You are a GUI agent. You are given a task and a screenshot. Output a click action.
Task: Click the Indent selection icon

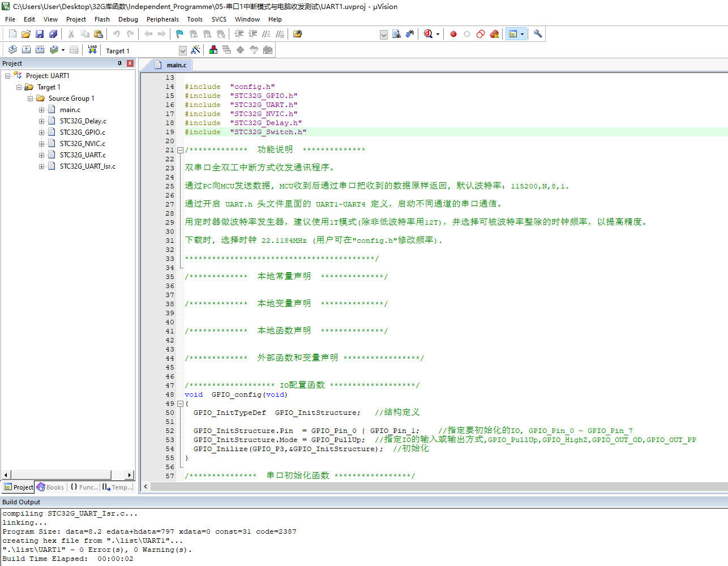239,34
